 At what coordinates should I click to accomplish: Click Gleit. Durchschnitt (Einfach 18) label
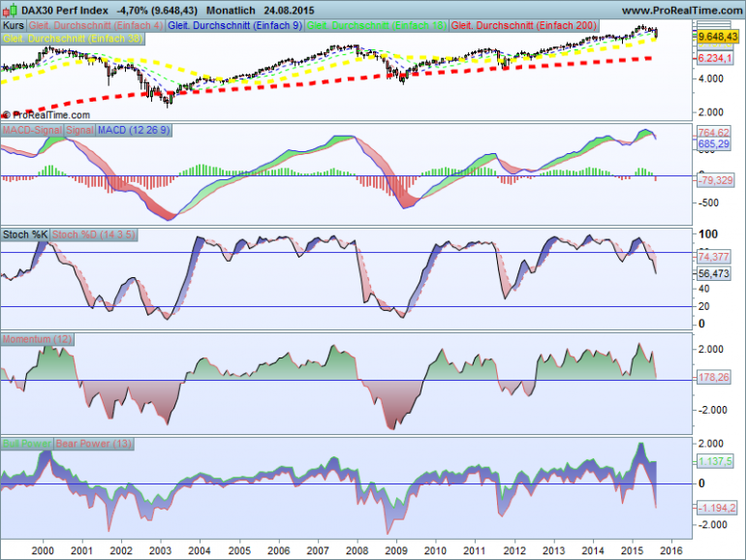(376, 26)
